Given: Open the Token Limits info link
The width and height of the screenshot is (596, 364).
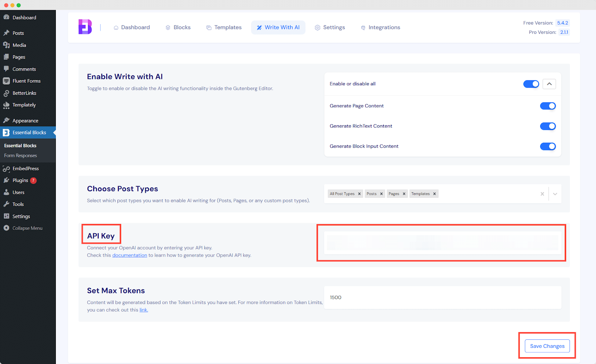Looking at the screenshot, I should click(144, 310).
